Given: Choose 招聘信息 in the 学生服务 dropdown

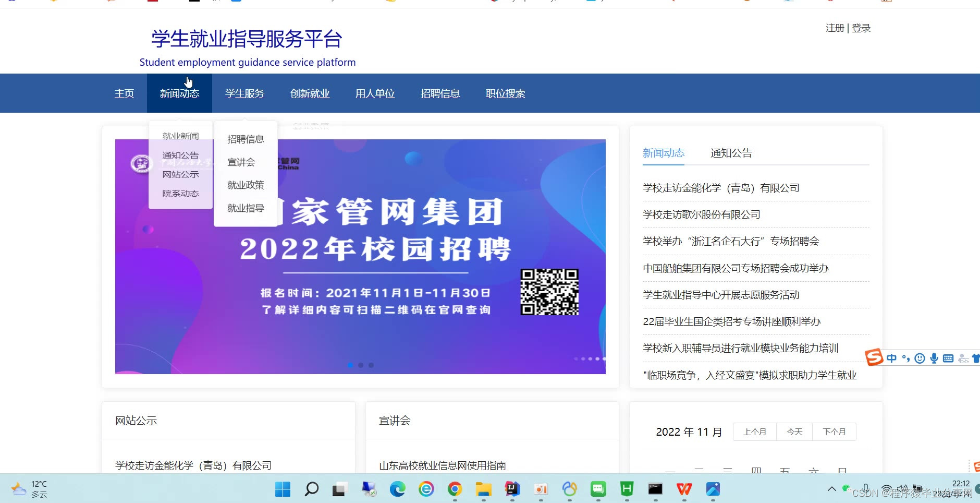Looking at the screenshot, I should (x=246, y=139).
